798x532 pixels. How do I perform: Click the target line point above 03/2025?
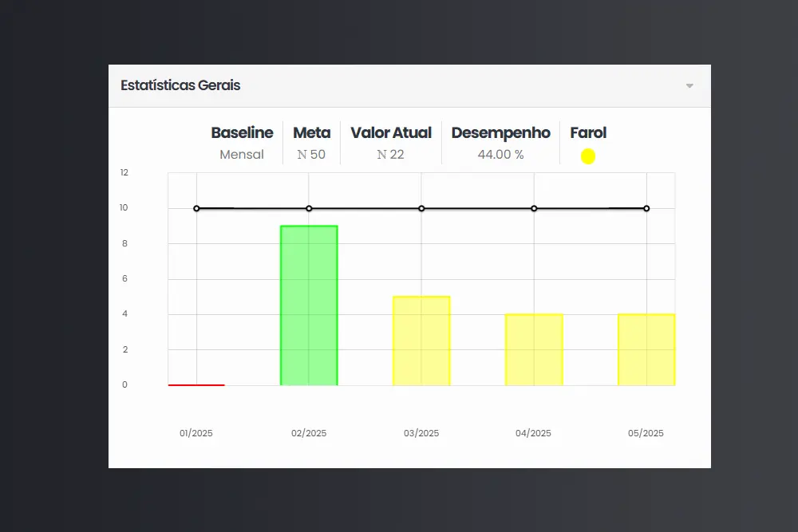click(x=421, y=208)
